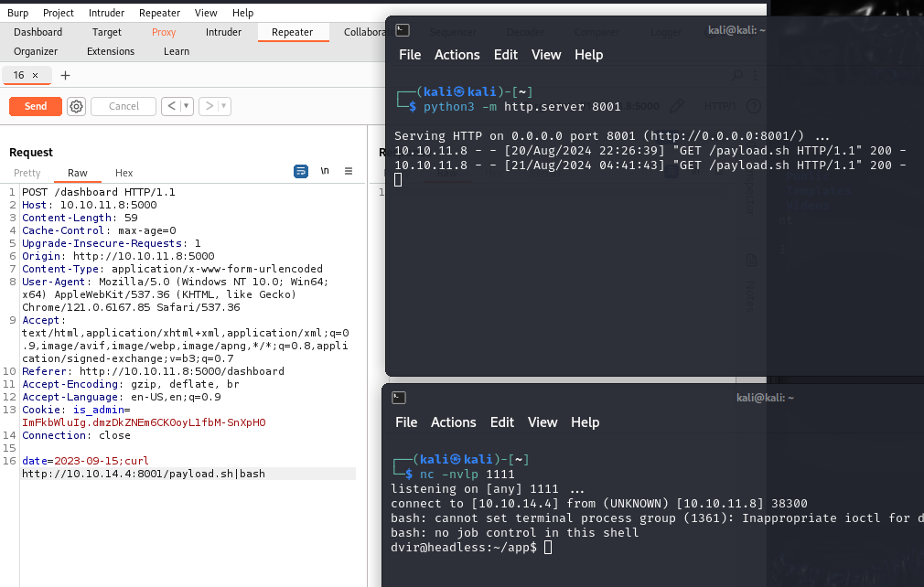This screenshot has height=587, width=924.
Task: Click the 20/Aug/2024 GET payload.sh log line
Action: (650, 151)
